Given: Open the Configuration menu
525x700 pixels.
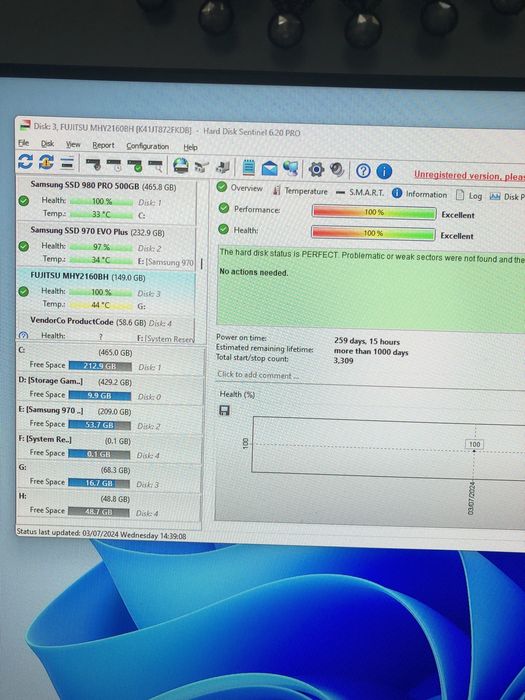Looking at the screenshot, I should 147,146.
